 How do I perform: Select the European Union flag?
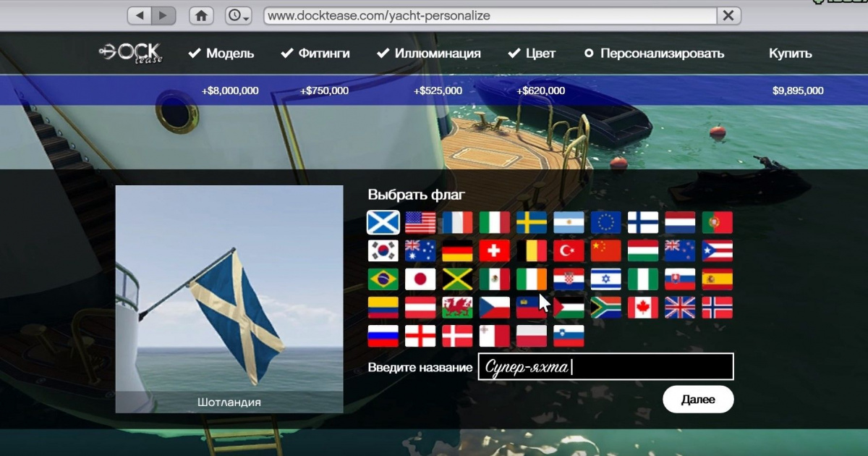(x=606, y=222)
